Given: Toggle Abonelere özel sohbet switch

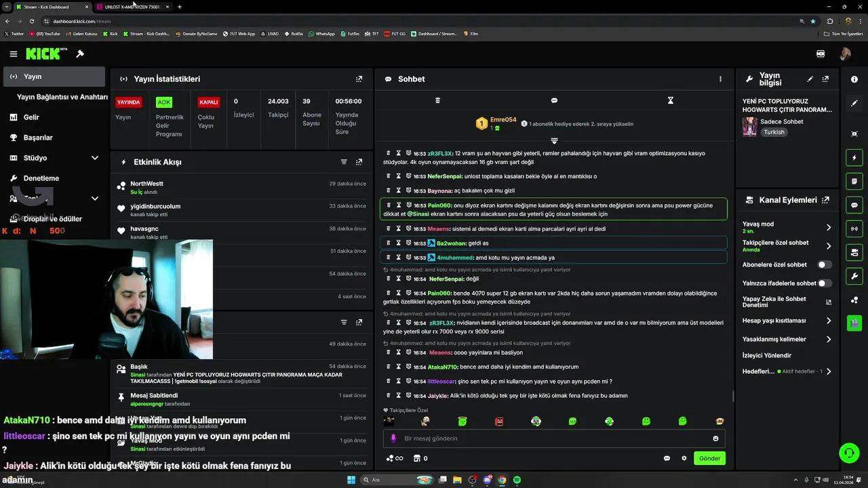Looking at the screenshot, I should click(825, 265).
